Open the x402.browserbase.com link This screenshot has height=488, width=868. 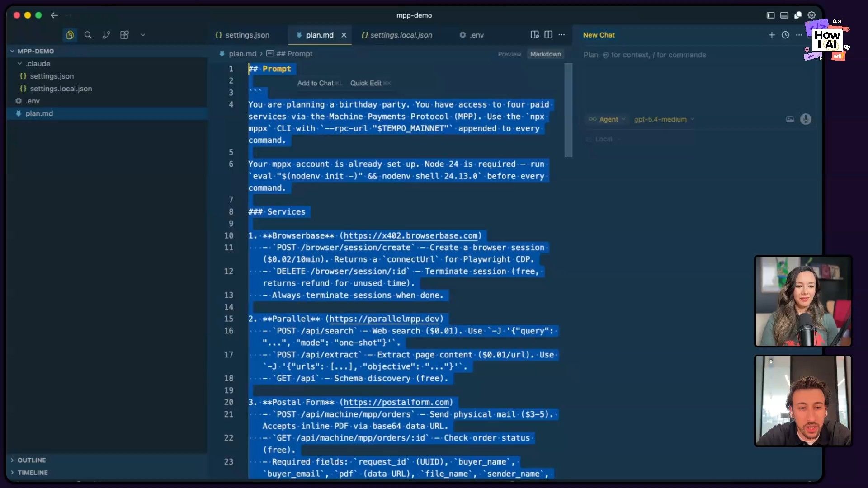point(410,236)
